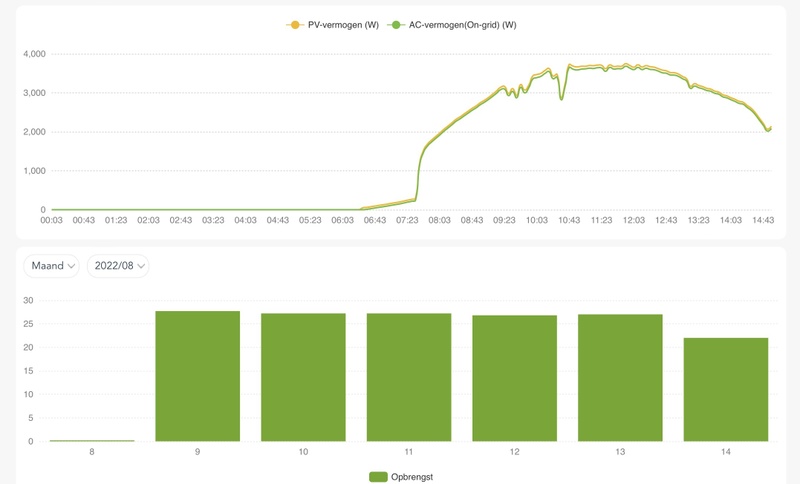This screenshot has height=484, width=800.
Task: Select the bar for day 10
Action: pos(303,377)
